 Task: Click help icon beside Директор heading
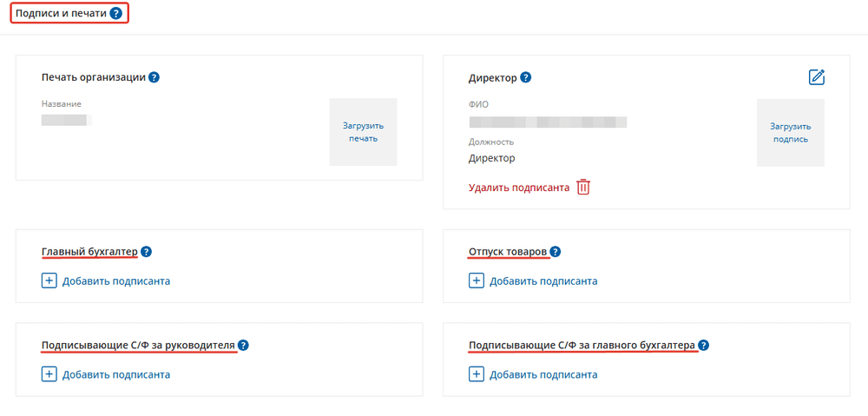coord(525,77)
